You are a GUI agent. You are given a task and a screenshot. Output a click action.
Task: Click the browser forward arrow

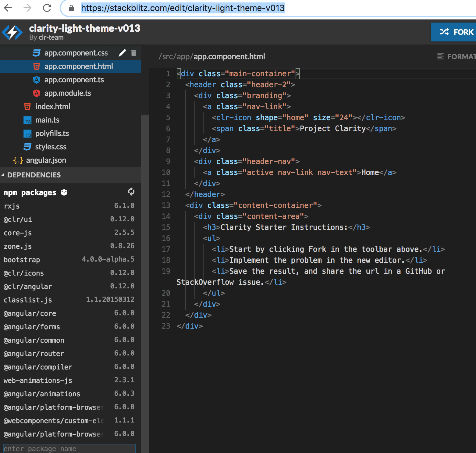[x=27, y=8]
